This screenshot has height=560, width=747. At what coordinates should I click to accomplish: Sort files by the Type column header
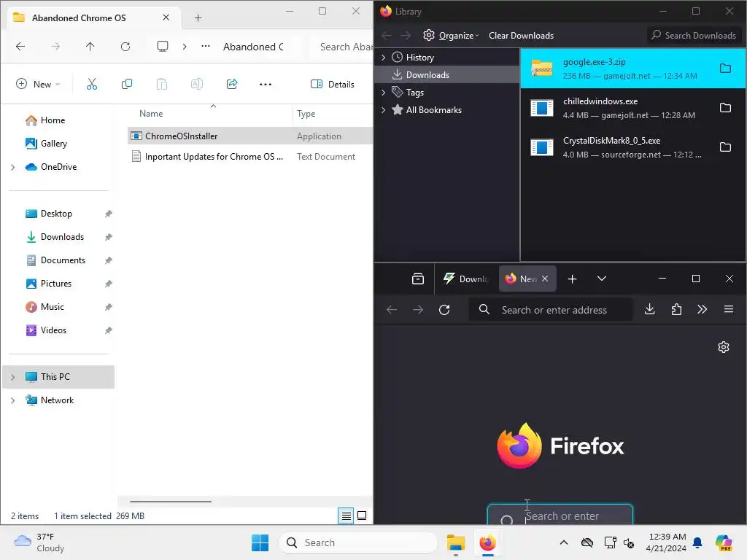pos(306,114)
